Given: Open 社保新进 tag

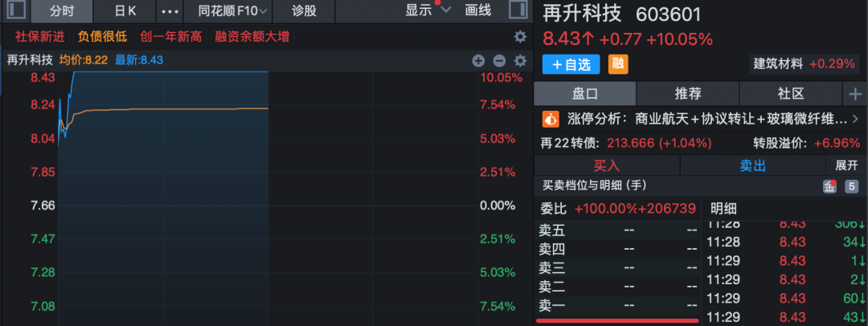Looking at the screenshot, I should [40, 37].
